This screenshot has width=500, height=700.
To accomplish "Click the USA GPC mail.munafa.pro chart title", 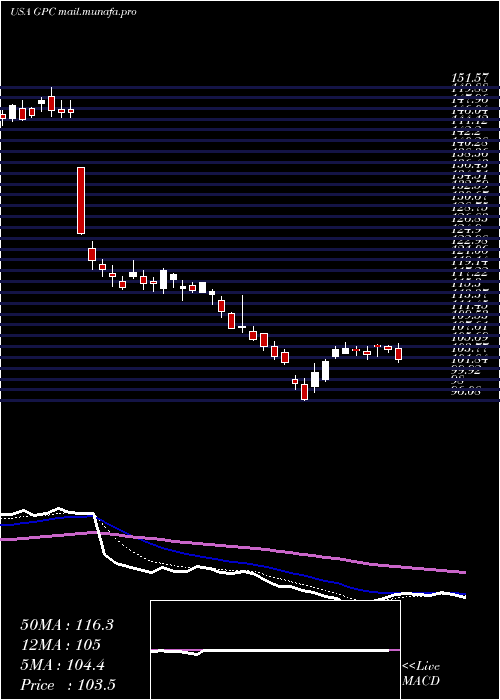I will [73, 12].
